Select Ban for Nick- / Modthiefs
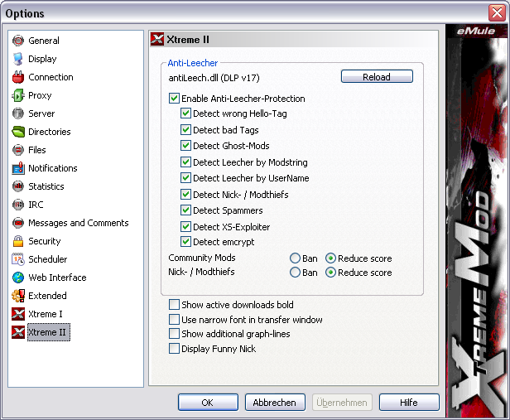The image size is (510, 420). (x=295, y=273)
